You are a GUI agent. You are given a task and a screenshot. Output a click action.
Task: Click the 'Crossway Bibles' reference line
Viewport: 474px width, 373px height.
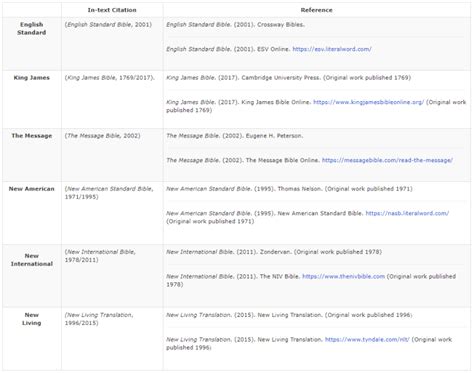pos(235,24)
